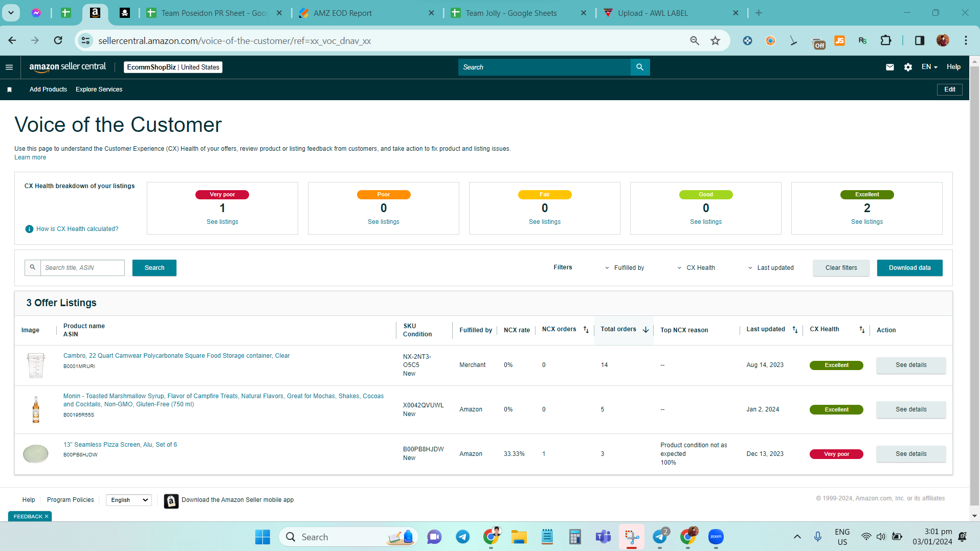Switch to Team Jolly Google Sheets tab
Image resolution: width=980 pixels, height=551 pixels.
[x=519, y=13]
